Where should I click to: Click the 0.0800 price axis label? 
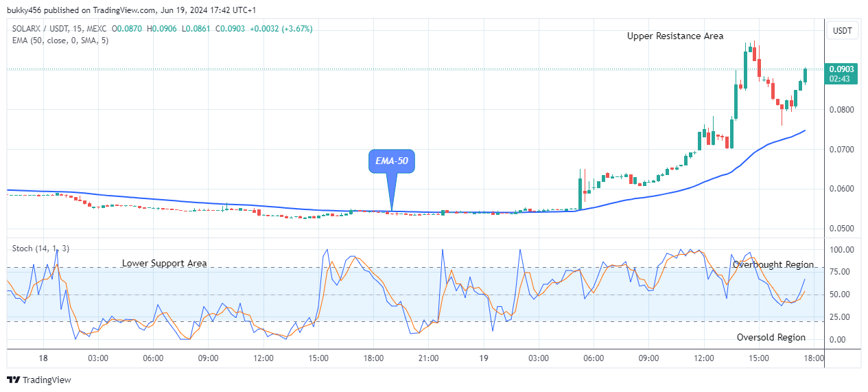841,110
